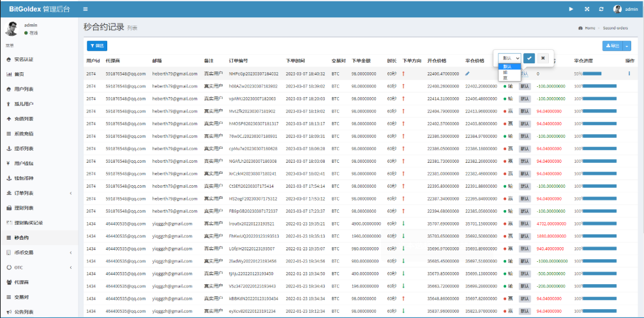Click the 导出 export button
Screen dimensions: 644x318
tap(613, 46)
